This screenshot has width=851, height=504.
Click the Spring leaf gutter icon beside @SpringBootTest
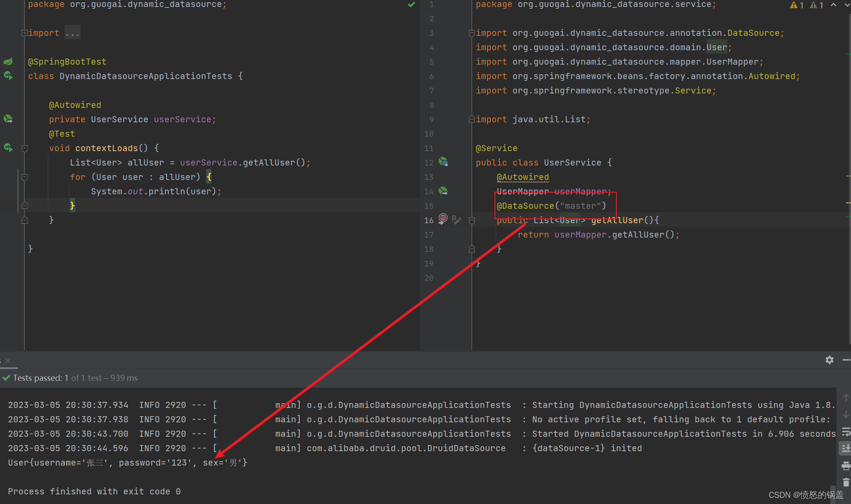(8, 62)
